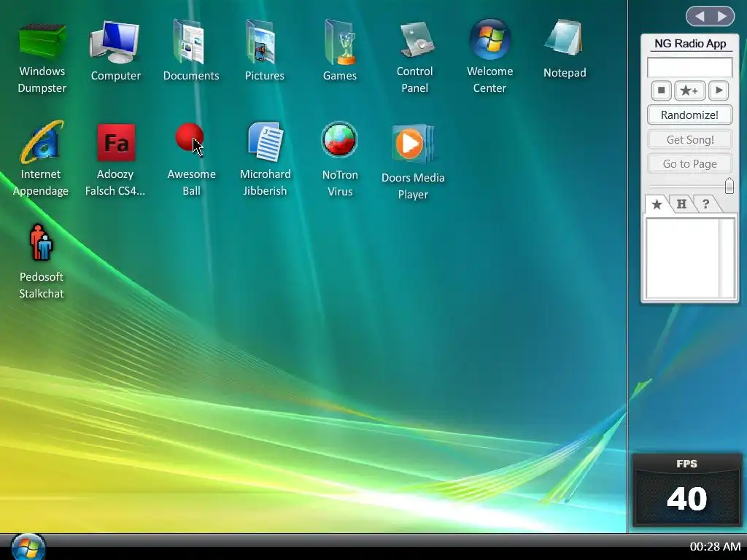The image size is (747, 560).
Task: Go to the previous sidebar gadget page
Action: coord(700,16)
